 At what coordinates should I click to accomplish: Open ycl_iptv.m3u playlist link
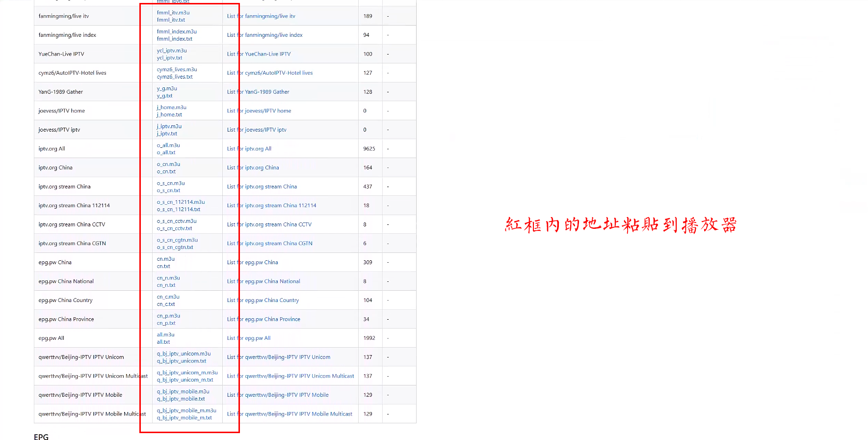pyautogui.click(x=171, y=51)
